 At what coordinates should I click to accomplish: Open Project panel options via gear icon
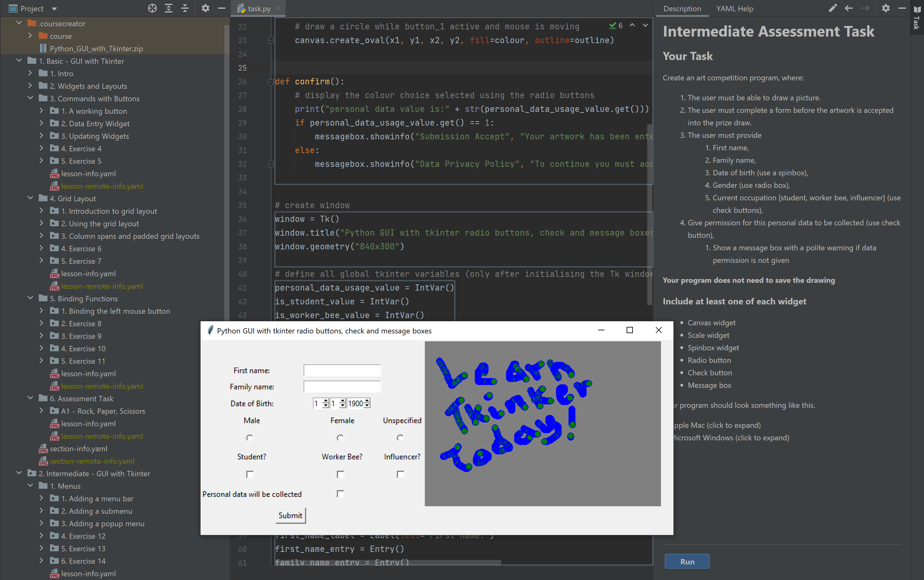[206, 8]
